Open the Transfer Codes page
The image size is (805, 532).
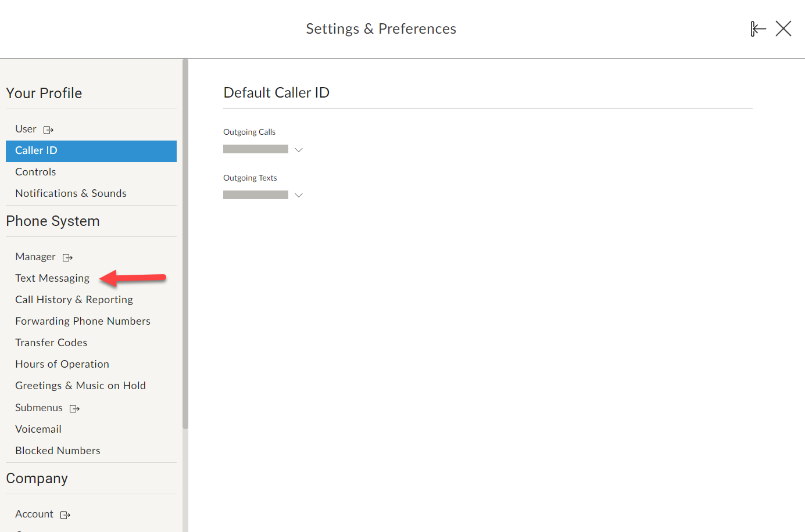coord(51,343)
